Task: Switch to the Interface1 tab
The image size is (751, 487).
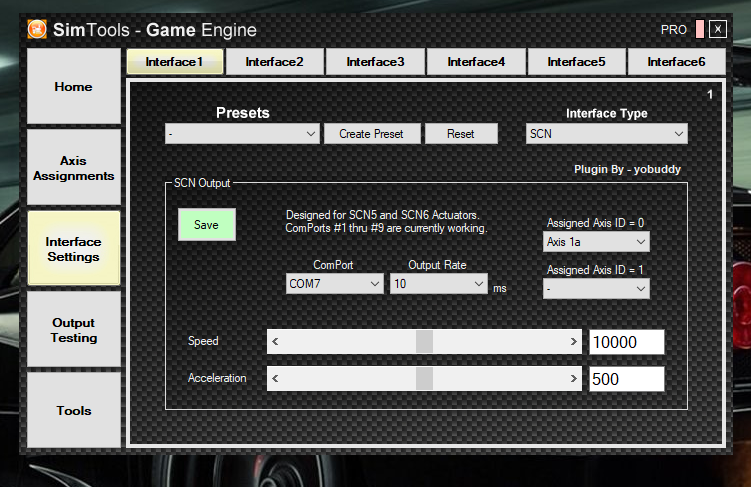Action: pyautogui.click(x=175, y=62)
